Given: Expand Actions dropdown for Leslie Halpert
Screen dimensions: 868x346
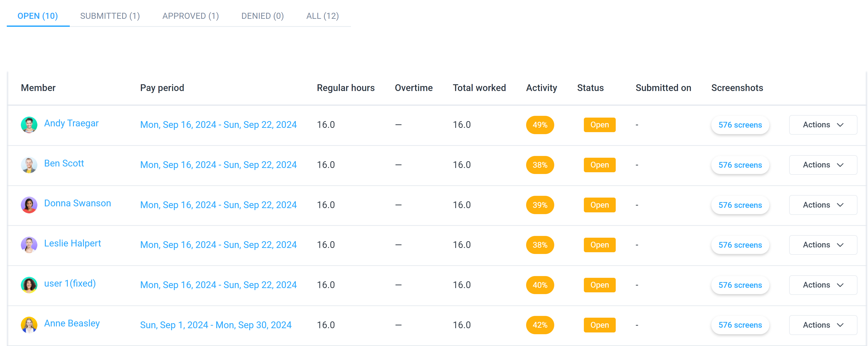Looking at the screenshot, I should point(823,245).
